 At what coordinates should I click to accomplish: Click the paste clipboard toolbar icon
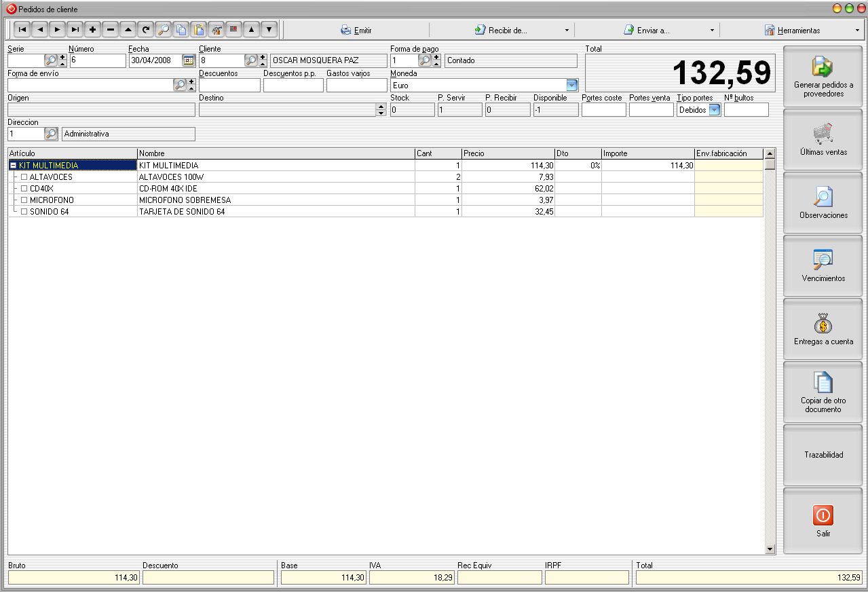199,30
